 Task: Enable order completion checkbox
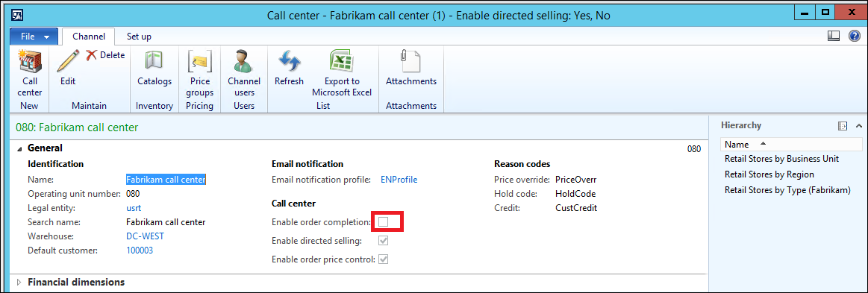click(383, 222)
